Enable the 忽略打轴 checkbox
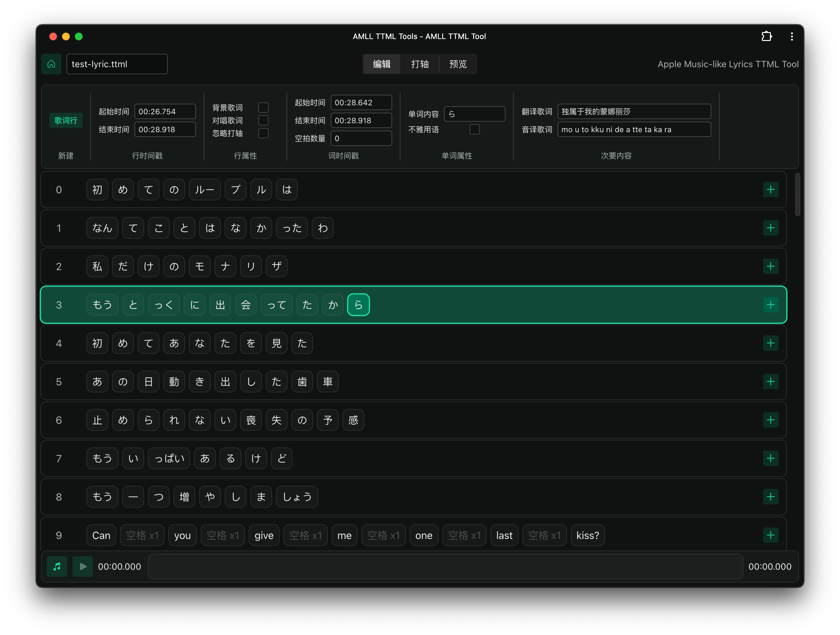The width and height of the screenshot is (840, 635). (x=263, y=133)
